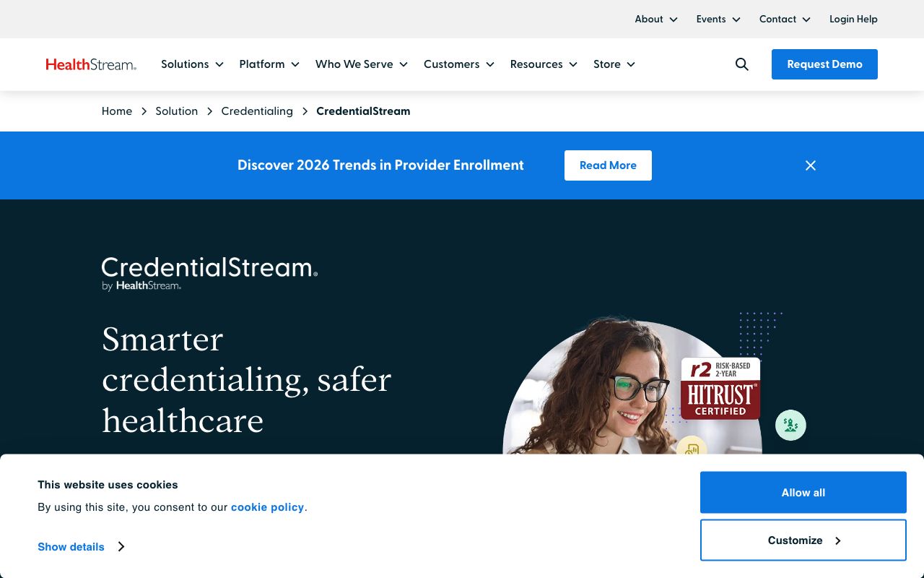Open the HealthStream logo home link

point(91,64)
